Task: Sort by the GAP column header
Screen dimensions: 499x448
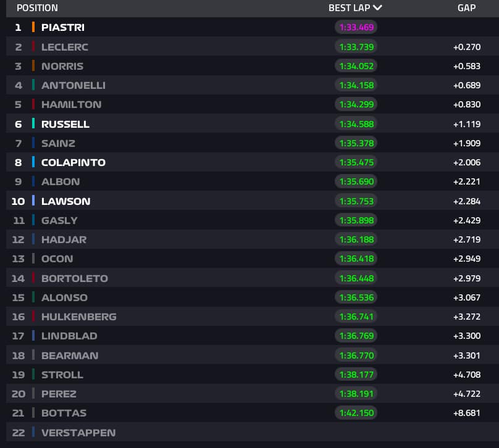Action: (x=466, y=8)
